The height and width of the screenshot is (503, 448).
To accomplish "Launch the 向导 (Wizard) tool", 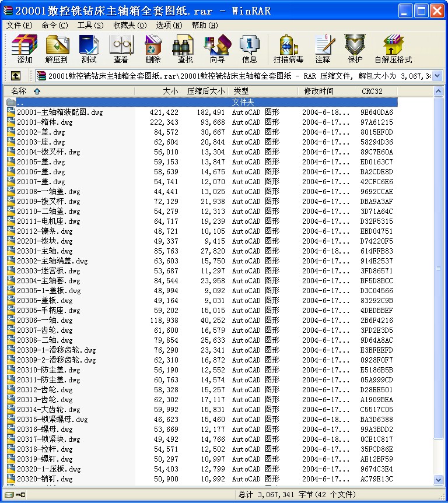I will pos(217,49).
